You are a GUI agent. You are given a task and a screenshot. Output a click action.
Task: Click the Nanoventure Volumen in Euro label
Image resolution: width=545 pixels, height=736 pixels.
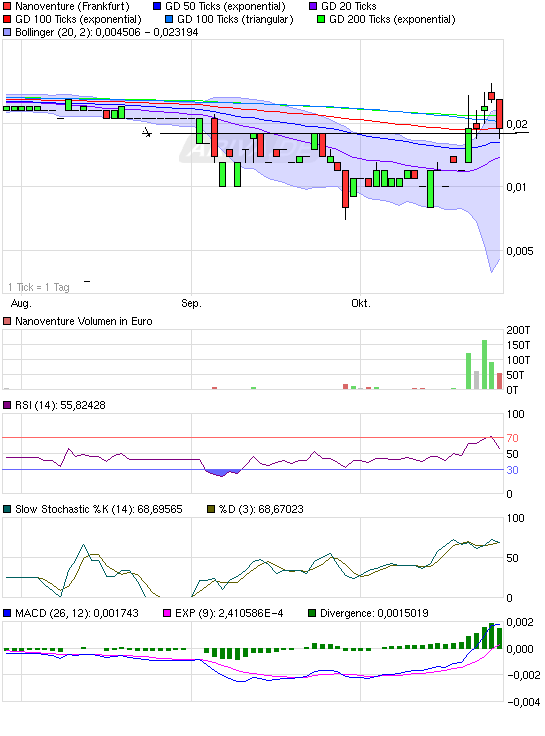coord(84,322)
